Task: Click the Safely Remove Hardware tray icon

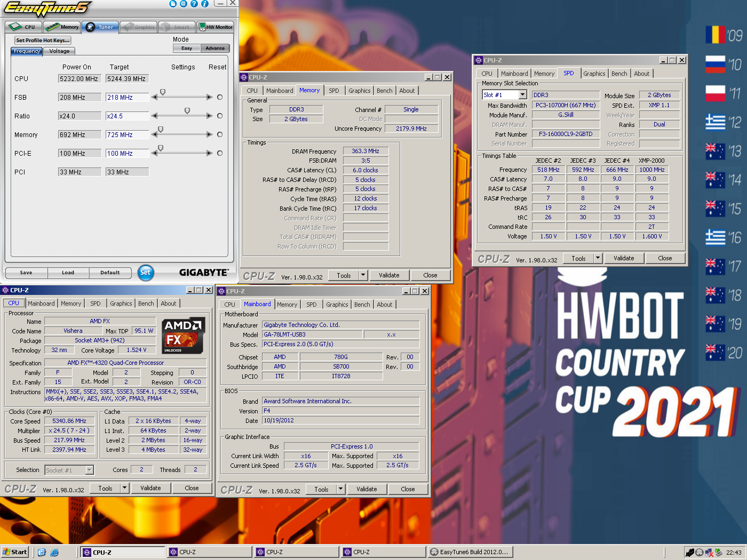Action: 719,553
